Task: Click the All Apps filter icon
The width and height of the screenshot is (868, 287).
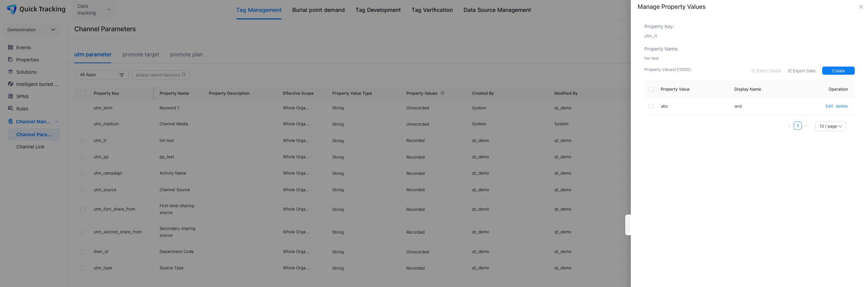Action: (122, 75)
